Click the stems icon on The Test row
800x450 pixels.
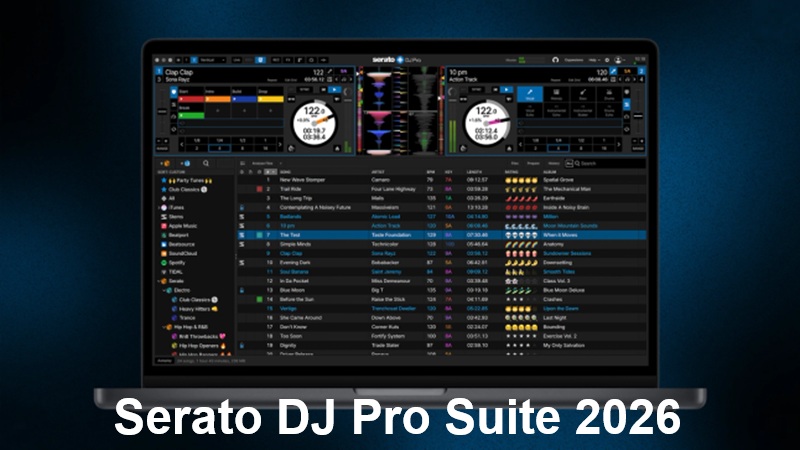tap(242, 235)
